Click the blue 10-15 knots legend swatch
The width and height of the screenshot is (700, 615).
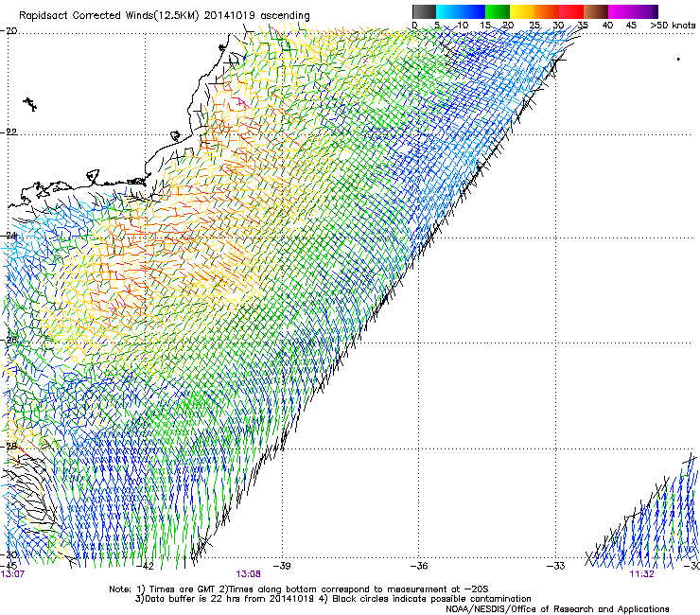(x=473, y=11)
